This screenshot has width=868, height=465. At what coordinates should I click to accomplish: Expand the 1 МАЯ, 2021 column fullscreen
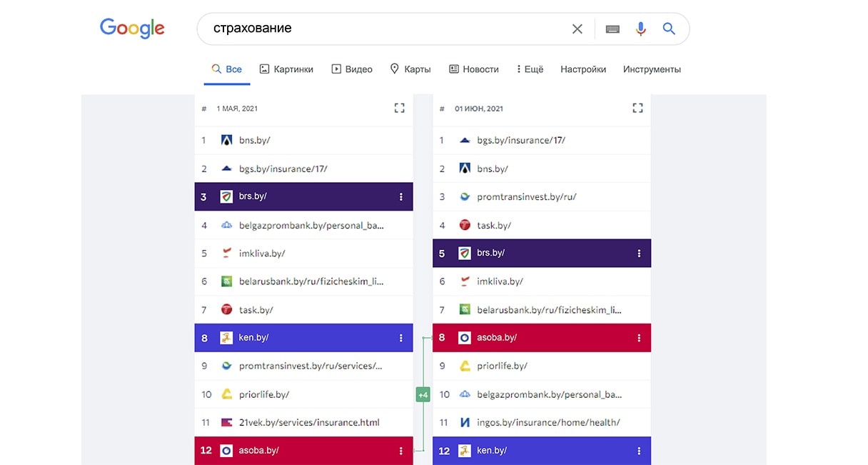pos(400,108)
